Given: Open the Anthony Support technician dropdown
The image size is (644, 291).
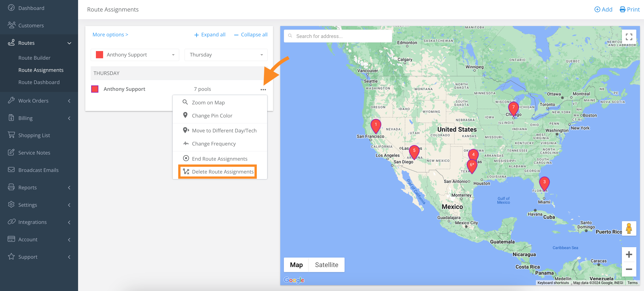Looking at the screenshot, I should tap(135, 54).
